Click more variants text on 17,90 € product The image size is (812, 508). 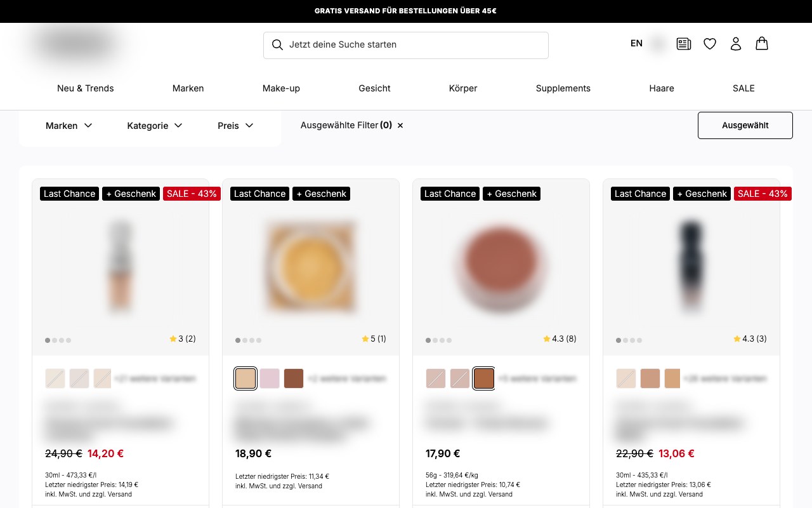pyautogui.click(x=537, y=378)
